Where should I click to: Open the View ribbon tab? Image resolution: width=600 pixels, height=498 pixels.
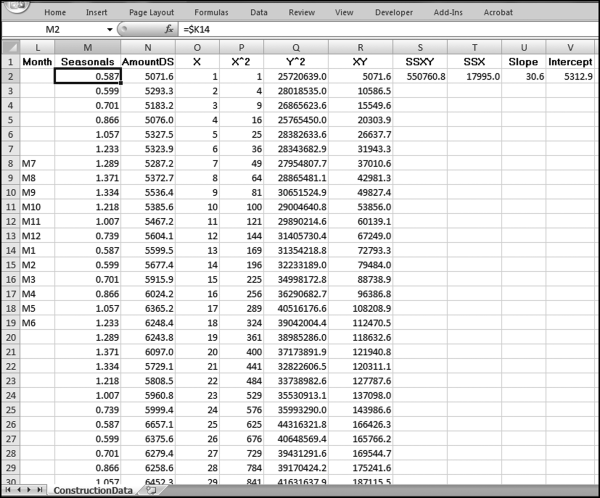pyautogui.click(x=344, y=12)
